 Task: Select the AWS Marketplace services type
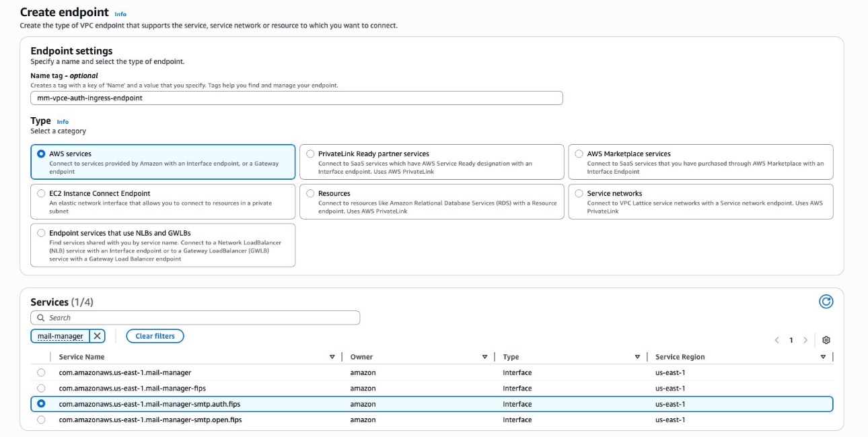579,154
